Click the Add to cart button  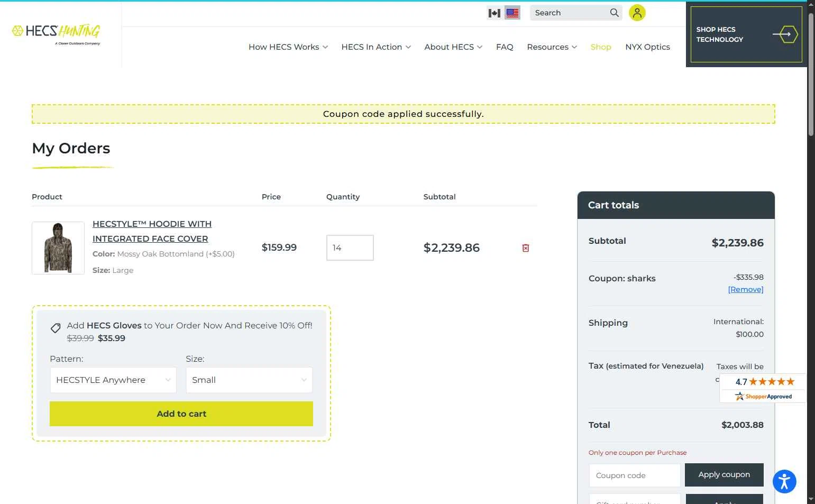pos(181,414)
